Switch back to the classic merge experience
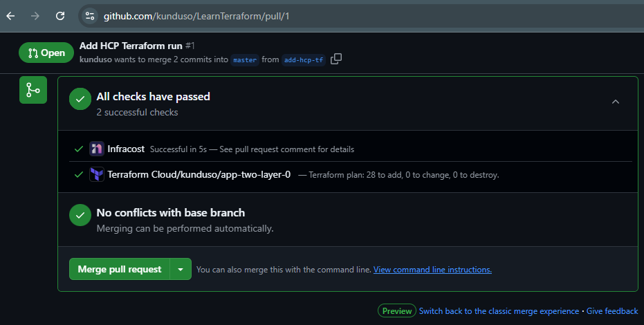Screen dimensions: 644x325 (499, 311)
